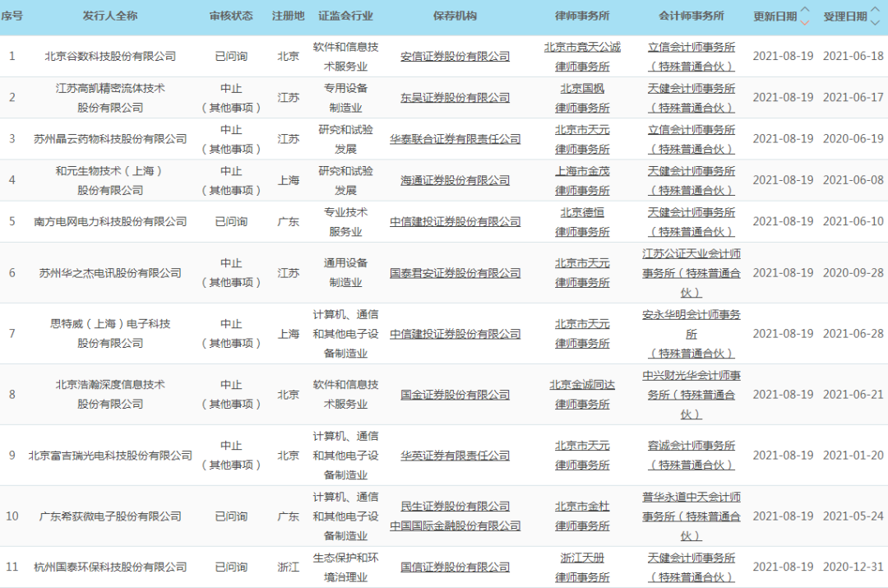888x588 pixels.
Task: Sort by 受理日期 column arrows
Action: click(875, 16)
